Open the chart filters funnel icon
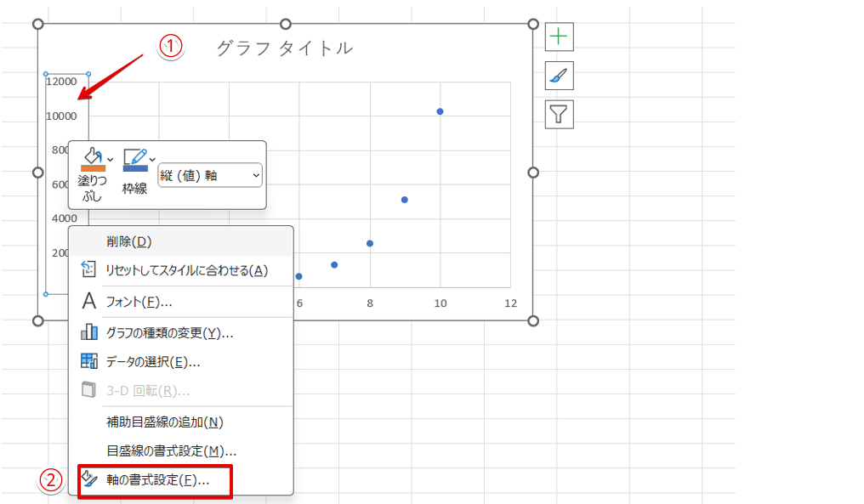Viewport: 864px width, 504px height. click(x=558, y=114)
